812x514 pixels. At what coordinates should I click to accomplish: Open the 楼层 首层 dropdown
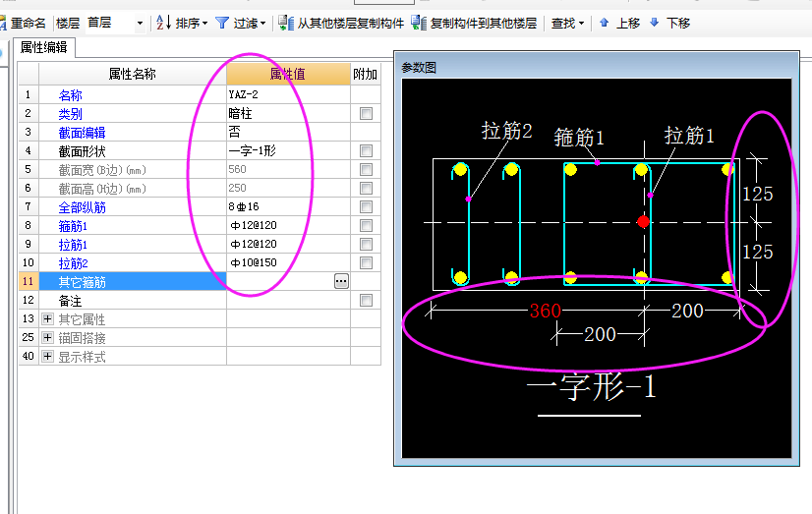tap(140, 24)
